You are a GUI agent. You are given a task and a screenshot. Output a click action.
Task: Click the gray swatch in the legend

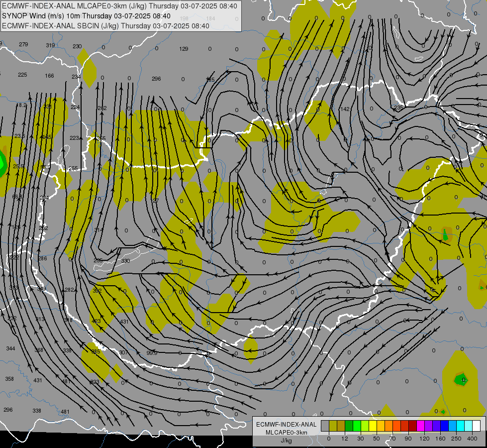point(325,426)
